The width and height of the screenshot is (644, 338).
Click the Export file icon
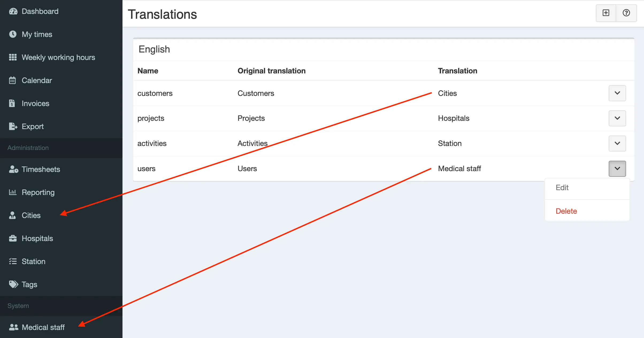[x=13, y=126]
